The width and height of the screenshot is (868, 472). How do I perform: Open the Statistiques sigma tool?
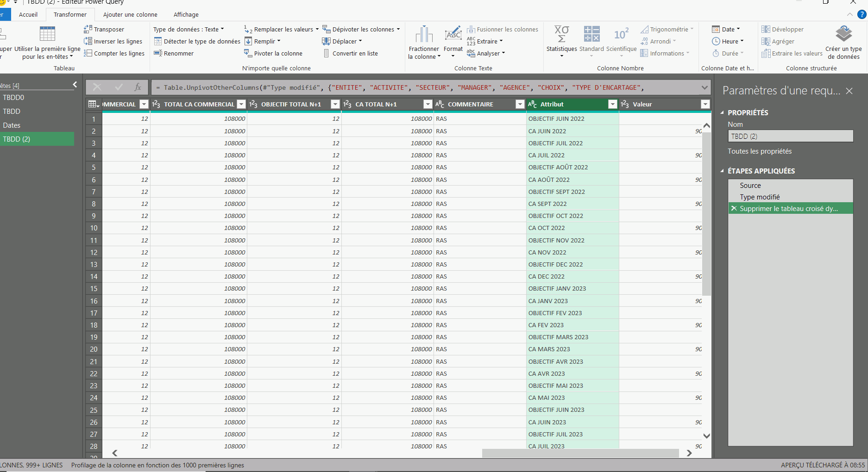pos(561,41)
